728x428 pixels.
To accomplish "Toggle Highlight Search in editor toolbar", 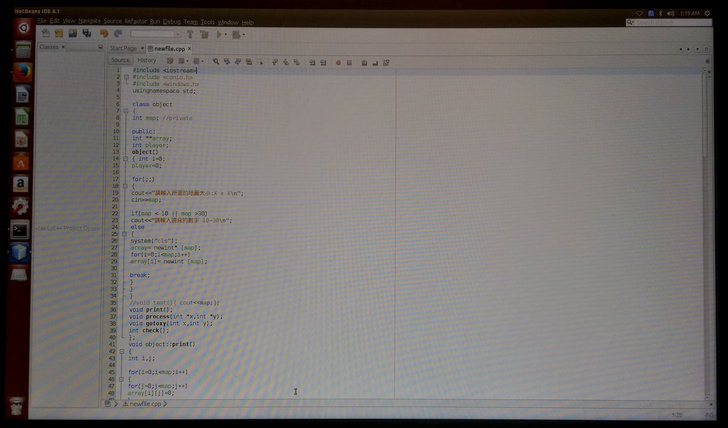I will 249,62.
